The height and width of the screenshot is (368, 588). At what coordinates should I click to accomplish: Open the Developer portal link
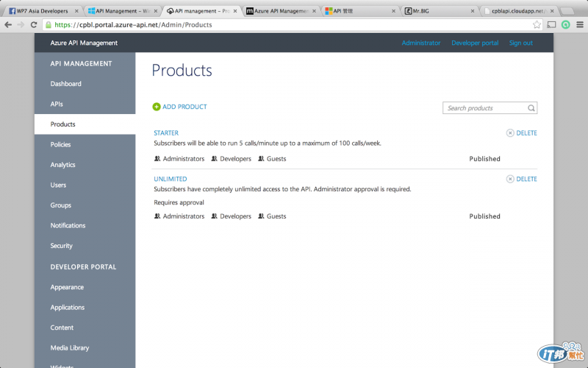pyautogui.click(x=475, y=43)
